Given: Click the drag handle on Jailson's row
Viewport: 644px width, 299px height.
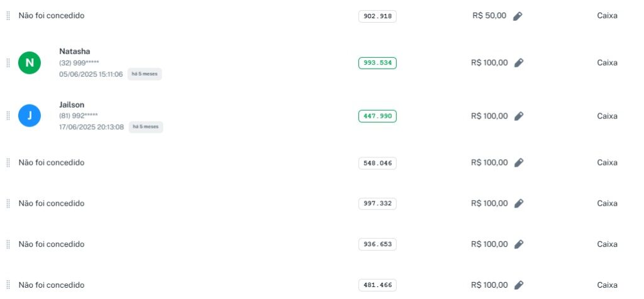Looking at the screenshot, I should pyautogui.click(x=8, y=116).
